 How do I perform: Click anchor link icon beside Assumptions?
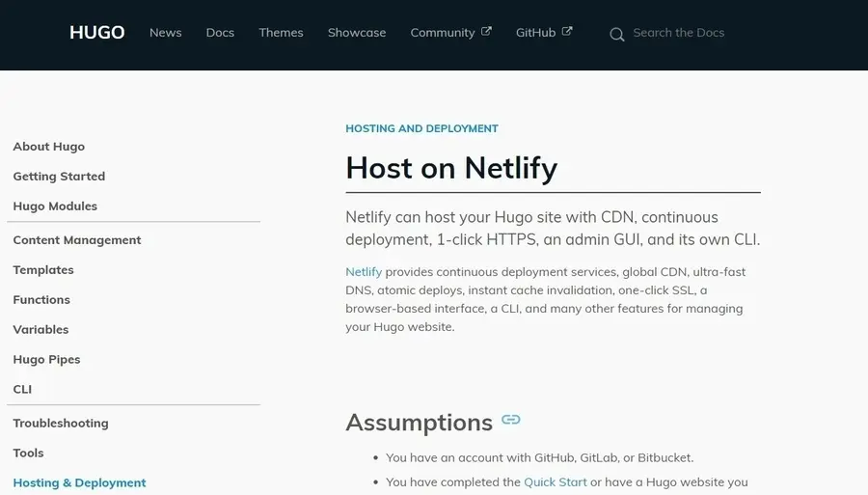coord(511,420)
